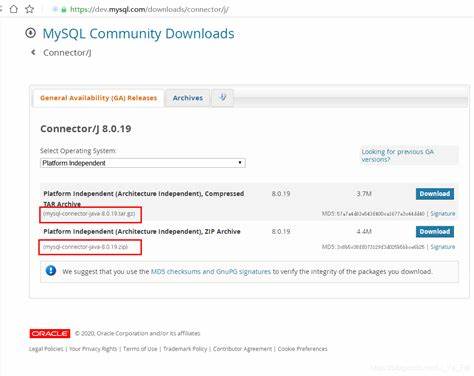This screenshot has width=474, height=376.
Task: Click the Oracle copyright notice text
Action: tap(138, 333)
